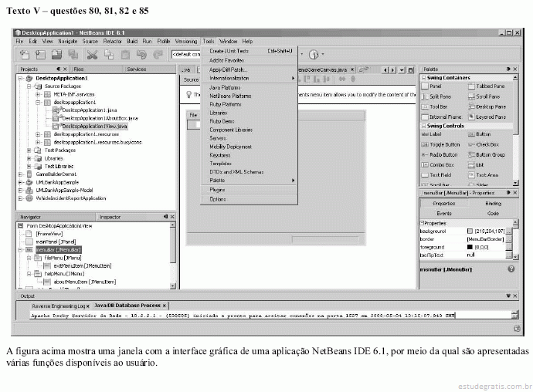
Task: Choose Create JUnit Tests from Tools menu
Action: pos(250,51)
